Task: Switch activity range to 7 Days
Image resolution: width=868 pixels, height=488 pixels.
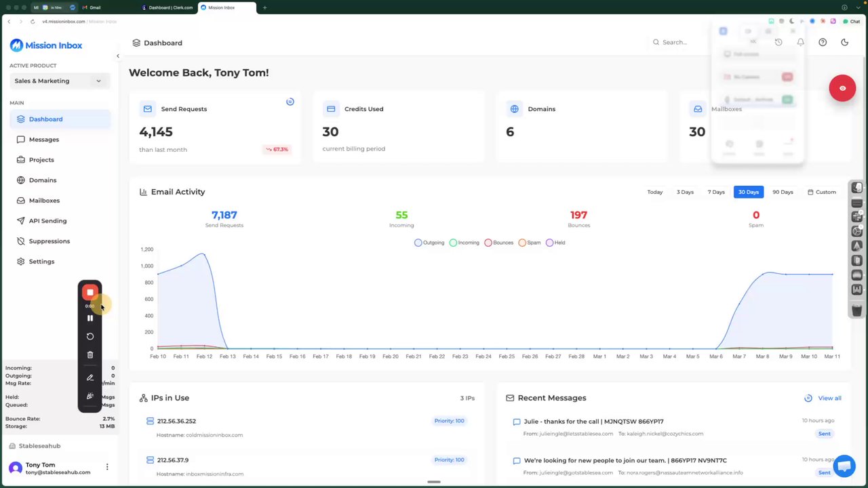Action: coord(716,192)
